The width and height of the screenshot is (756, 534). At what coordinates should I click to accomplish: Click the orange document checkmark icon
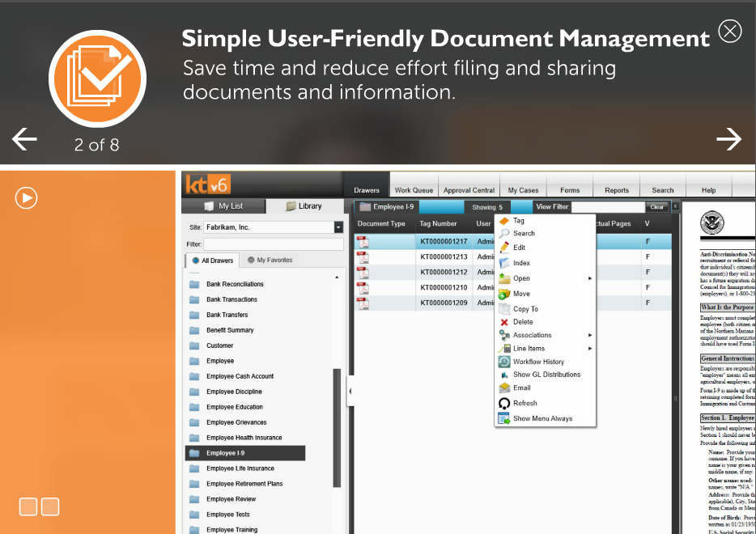tap(97, 78)
